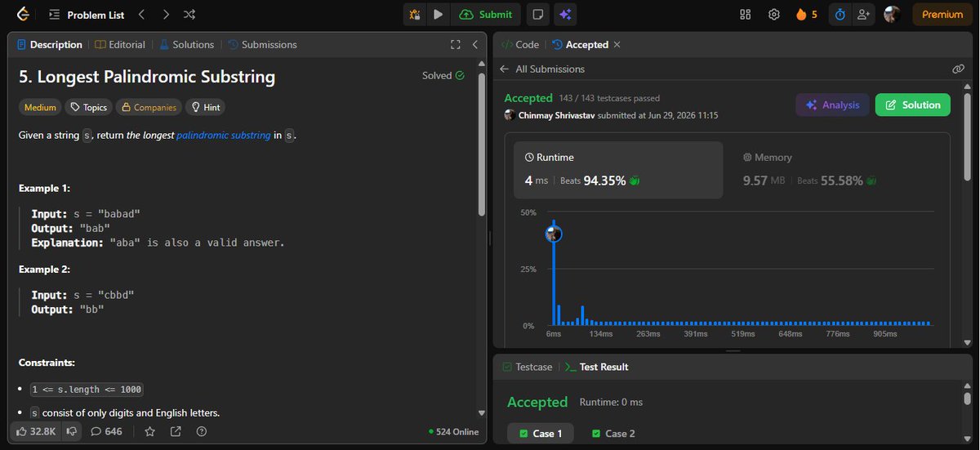Open the settings gear
The width and height of the screenshot is (980, 450).
(x=773, y=14)
